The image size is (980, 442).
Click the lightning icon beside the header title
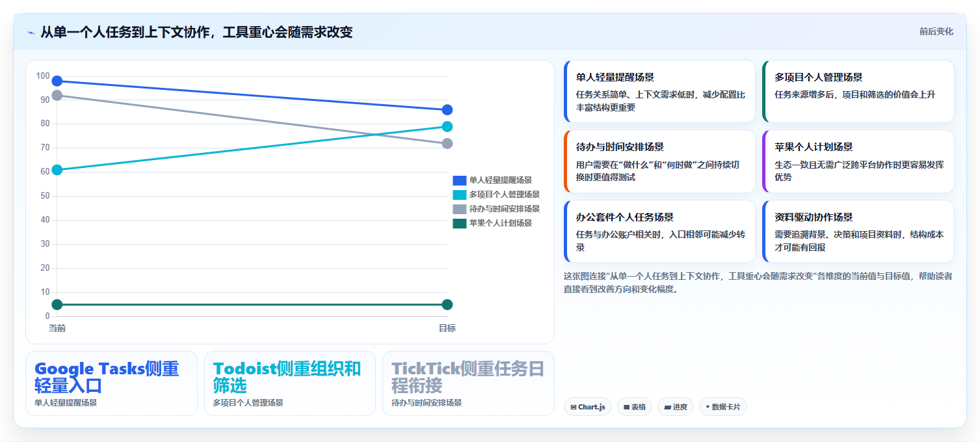[31, 32]
